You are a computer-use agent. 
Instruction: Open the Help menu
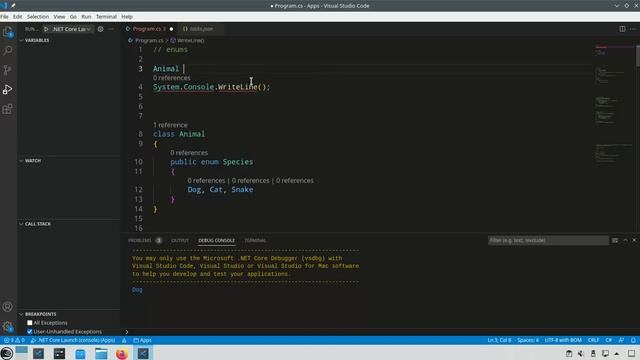127,17
